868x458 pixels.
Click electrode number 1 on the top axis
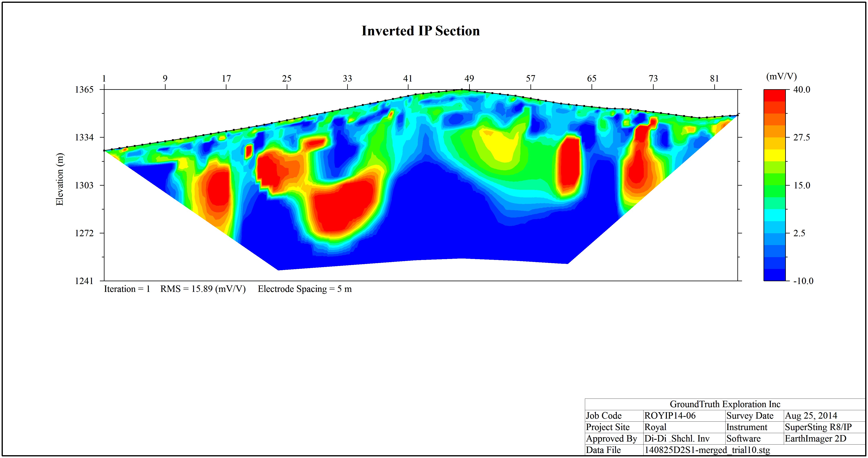(x=104, y=79)
